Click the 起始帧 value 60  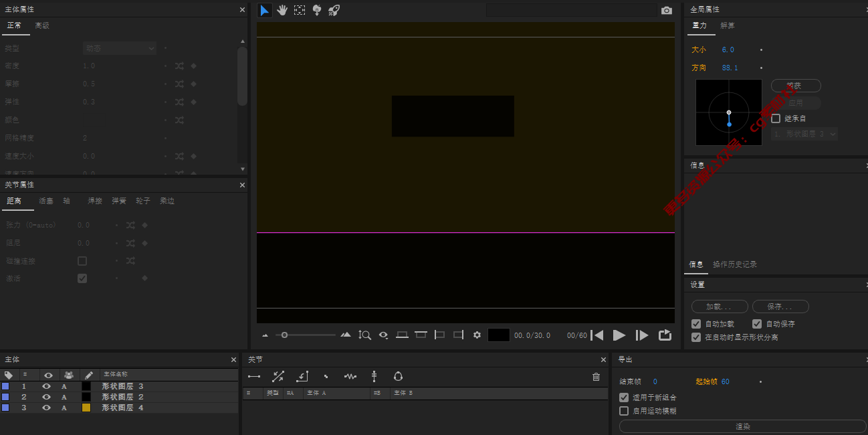[726, 381]
